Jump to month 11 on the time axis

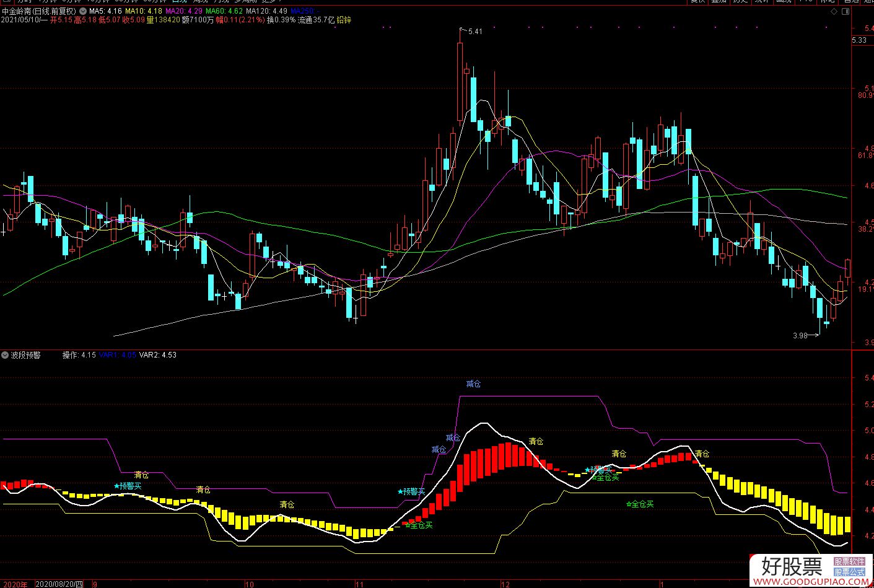tap(359, 584)
